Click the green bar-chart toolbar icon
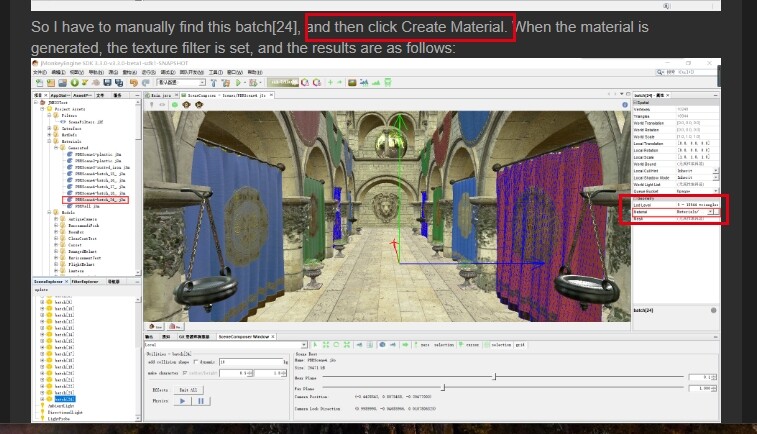 (x=376, y=83)
